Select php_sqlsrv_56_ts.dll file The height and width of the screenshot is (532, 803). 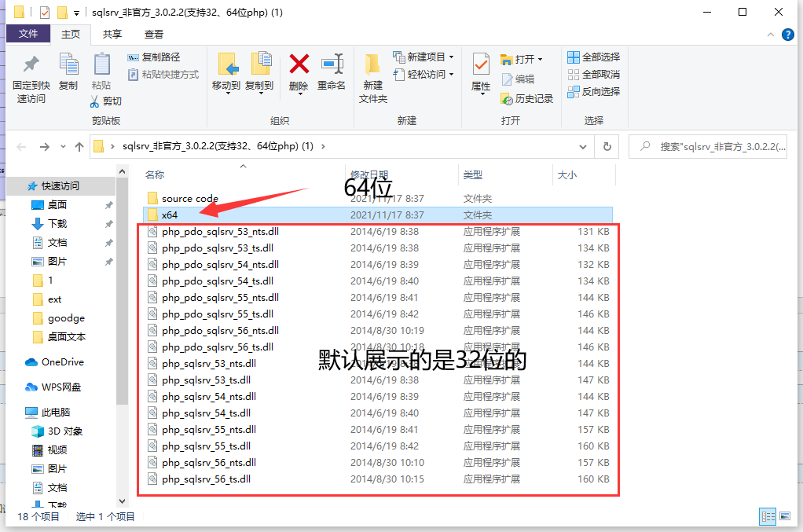click(x=378, y=479)
